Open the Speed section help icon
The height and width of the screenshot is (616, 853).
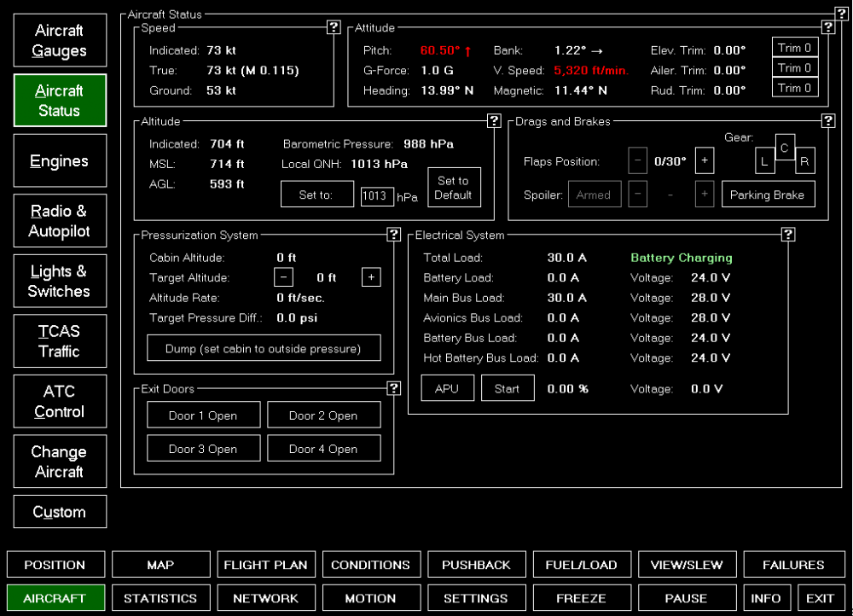334,28
